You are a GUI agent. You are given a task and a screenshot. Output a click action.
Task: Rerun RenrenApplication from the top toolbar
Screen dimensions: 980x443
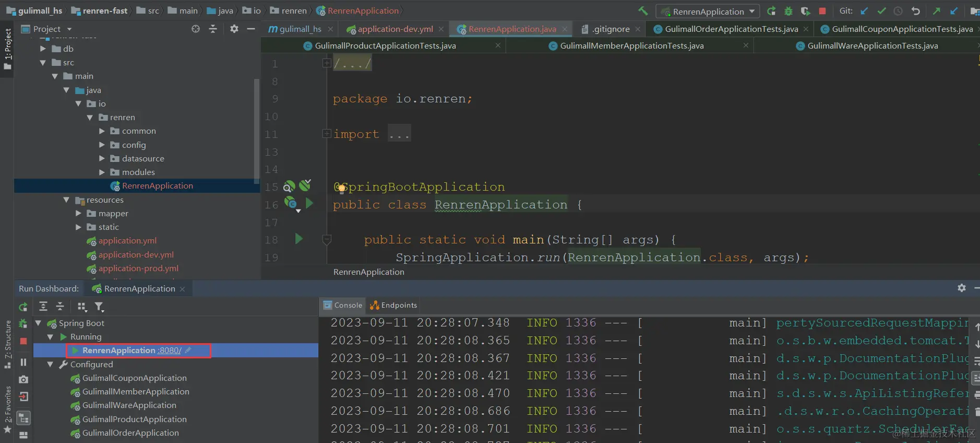[x=771, y=11]
